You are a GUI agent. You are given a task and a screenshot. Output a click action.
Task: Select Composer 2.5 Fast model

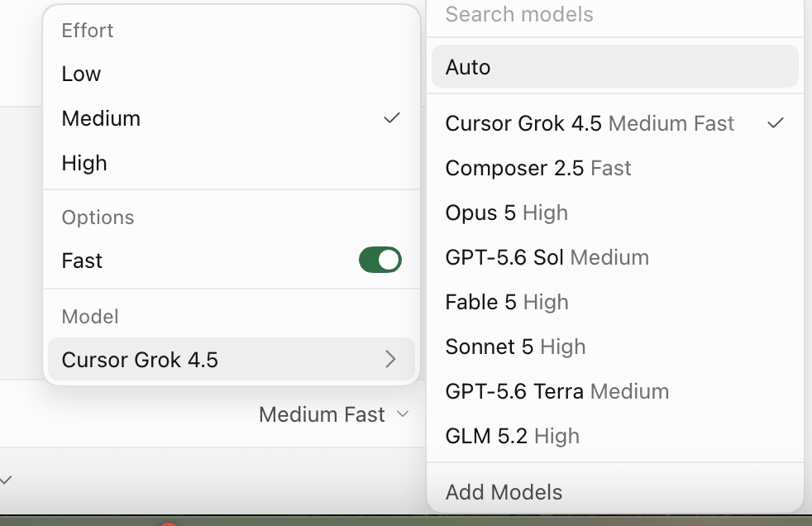click(x=614, y=168)
